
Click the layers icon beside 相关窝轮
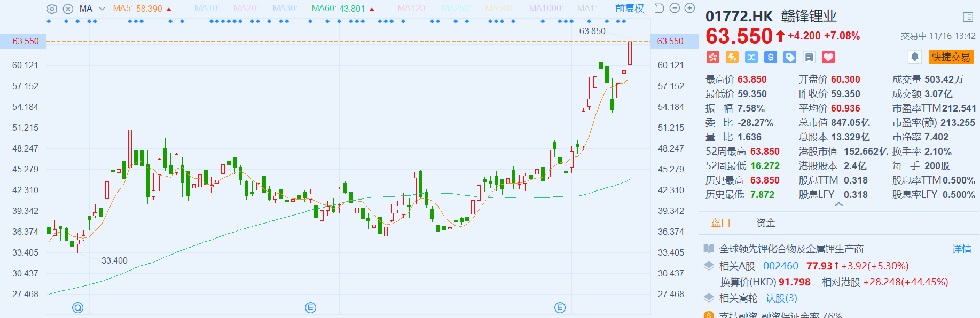[x=709, y=298]
